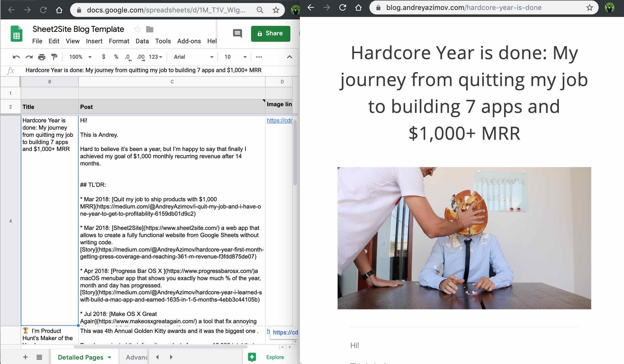Image resolution: width=624 pixels, height=364 pixels.
Task: Click the Explore button
Action: (275, 357)
